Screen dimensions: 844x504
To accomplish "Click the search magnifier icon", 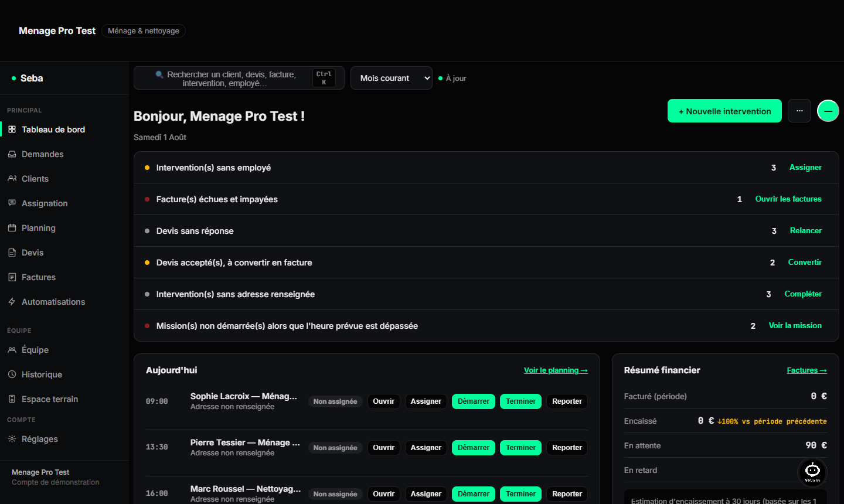I will point(159,74).
